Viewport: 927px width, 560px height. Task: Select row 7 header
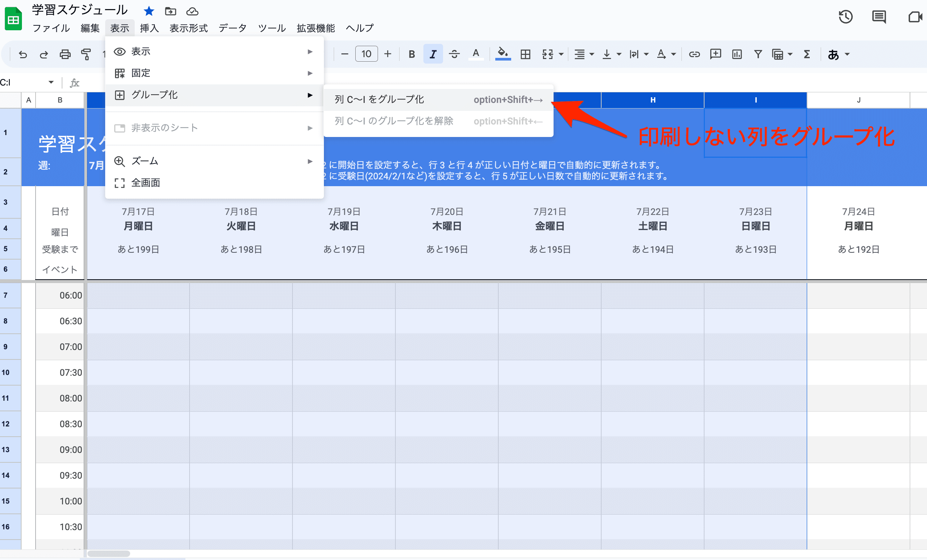pyautogui.click(x=10, y=295)
